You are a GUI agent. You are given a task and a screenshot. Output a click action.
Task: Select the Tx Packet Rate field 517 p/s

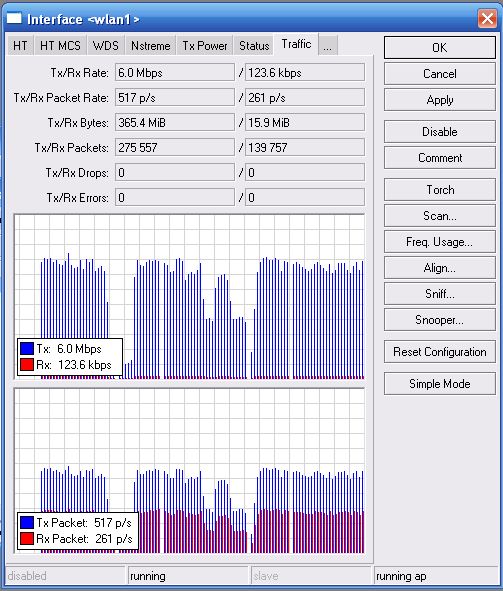[174, 98]
